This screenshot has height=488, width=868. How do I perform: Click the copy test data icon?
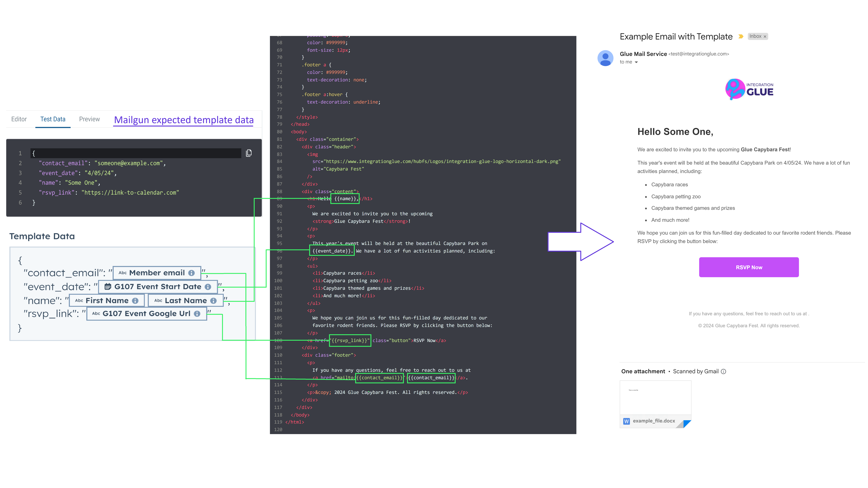click(249, 153)
